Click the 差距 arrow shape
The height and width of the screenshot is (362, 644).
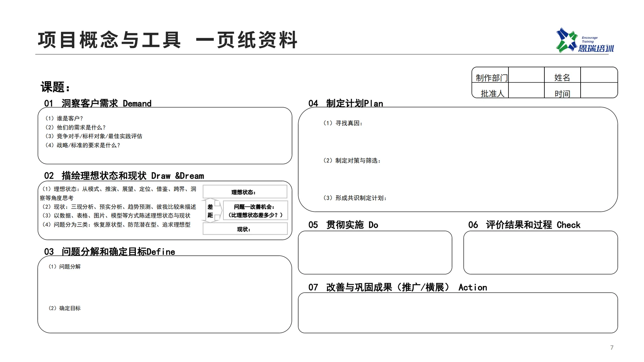[212, 210]
